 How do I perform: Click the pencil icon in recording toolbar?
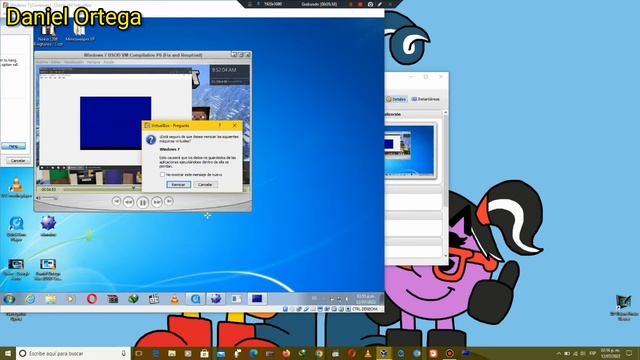click(x=380, y=4)
